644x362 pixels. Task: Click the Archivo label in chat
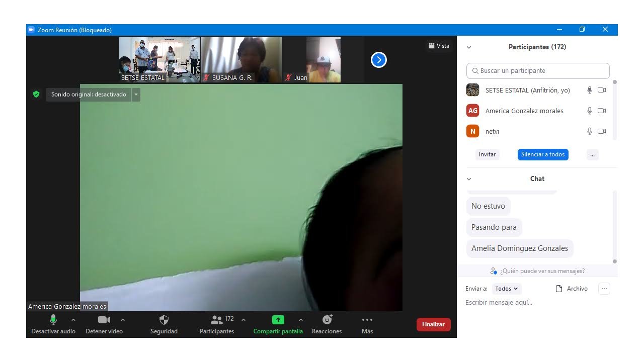click(x=577, y=289)
